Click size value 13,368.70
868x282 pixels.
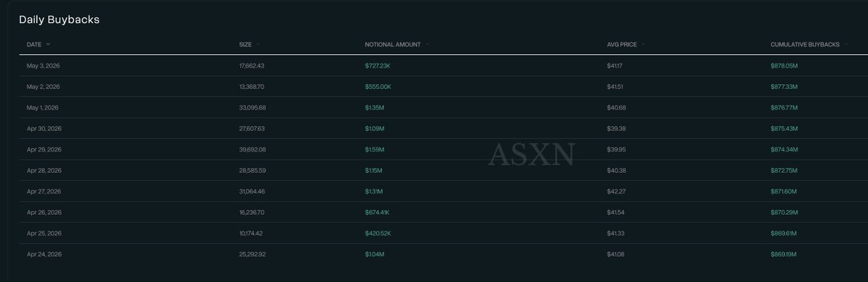[252, 87]
